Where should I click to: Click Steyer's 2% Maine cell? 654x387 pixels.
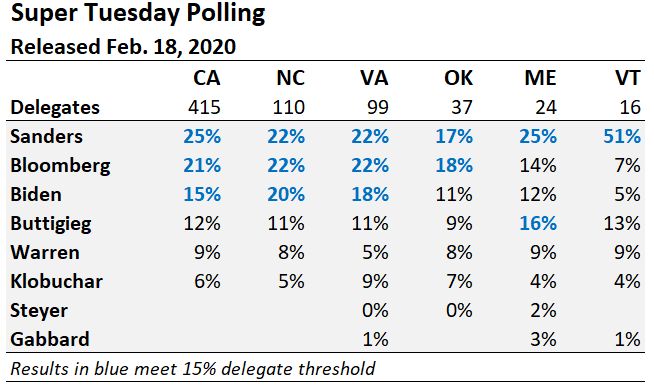click(543, 311)
